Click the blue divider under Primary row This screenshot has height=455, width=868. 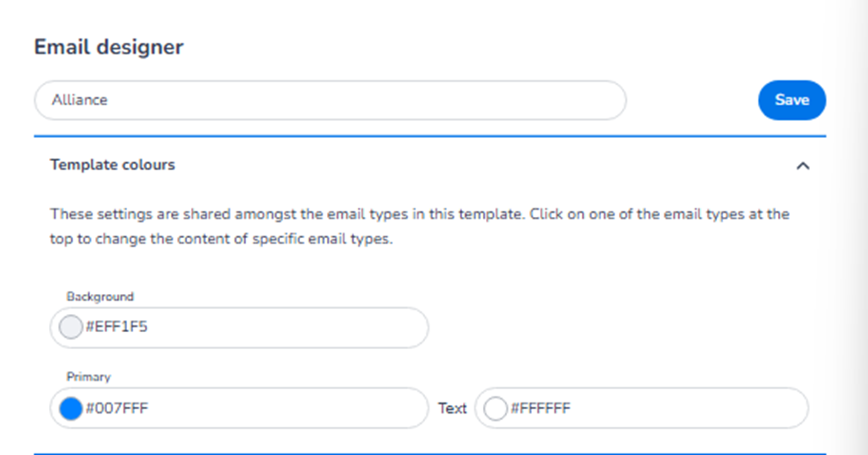[430, 453]
